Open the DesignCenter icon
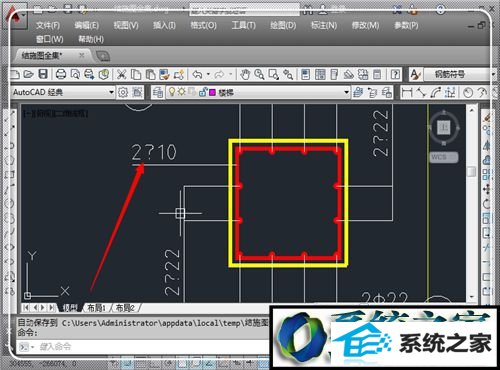The image size is (500, 370). tap(320, 74)
